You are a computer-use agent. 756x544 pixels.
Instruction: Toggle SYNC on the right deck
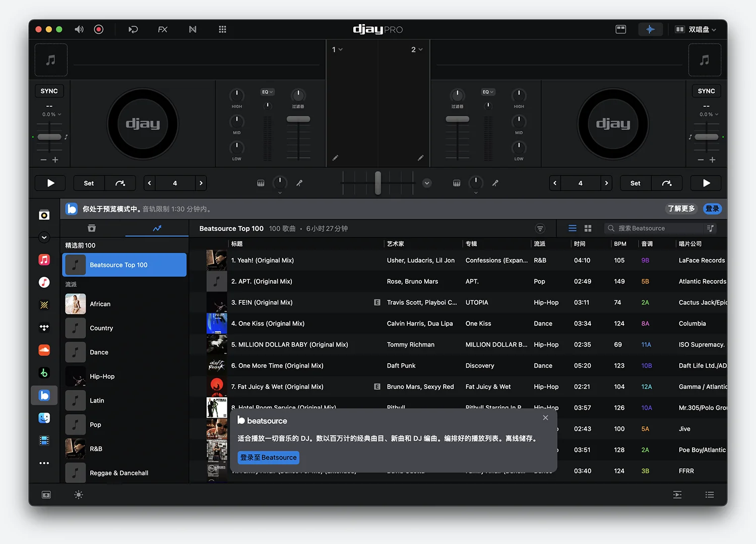coord(706,91)
